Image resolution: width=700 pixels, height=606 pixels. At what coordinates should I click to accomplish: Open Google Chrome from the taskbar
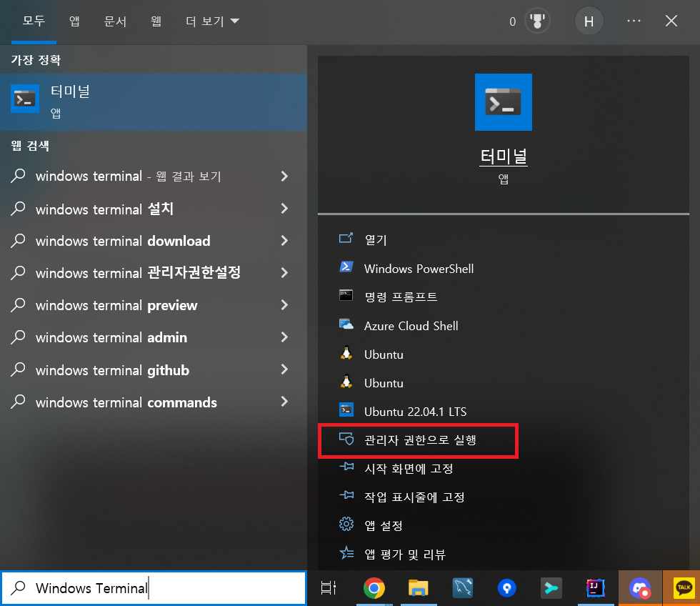(x=374, y=588)
